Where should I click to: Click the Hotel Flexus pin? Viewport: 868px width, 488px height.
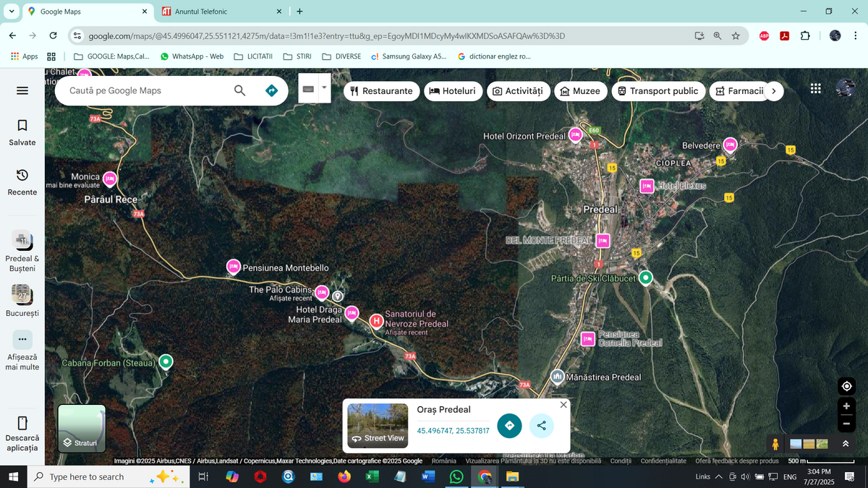point(647,186)
